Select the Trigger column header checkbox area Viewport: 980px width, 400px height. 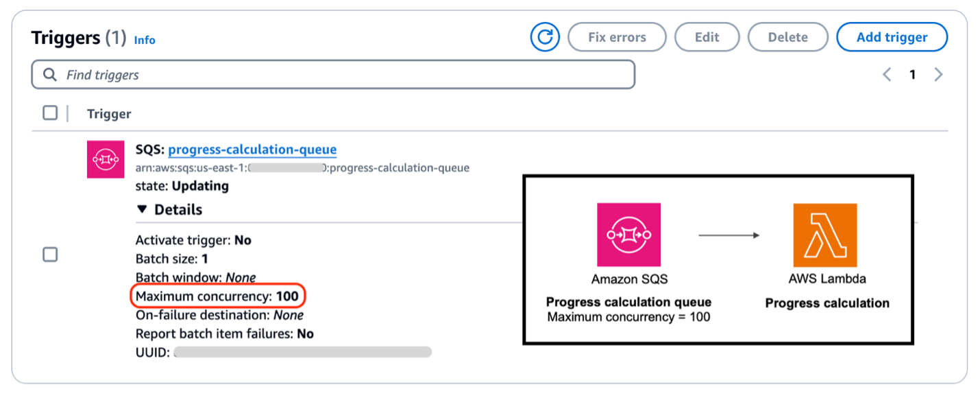click(x=49, y=113)
